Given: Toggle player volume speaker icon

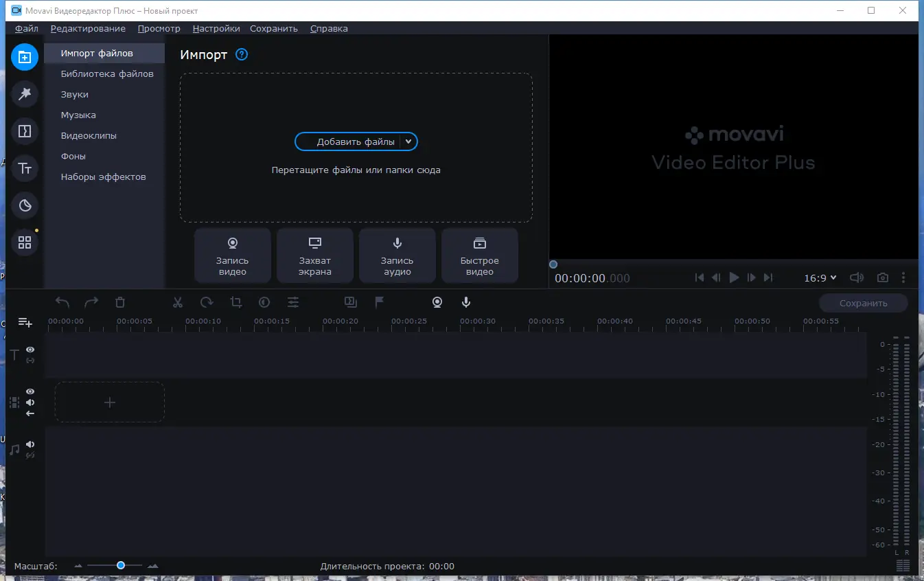Looking at the screenshot, I should click(x=857, y=278).
